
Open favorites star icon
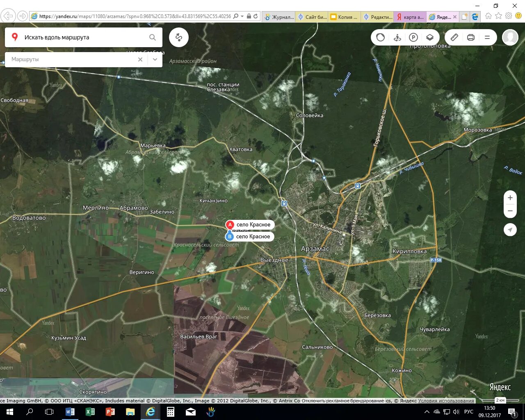click(x=498, y=16)
